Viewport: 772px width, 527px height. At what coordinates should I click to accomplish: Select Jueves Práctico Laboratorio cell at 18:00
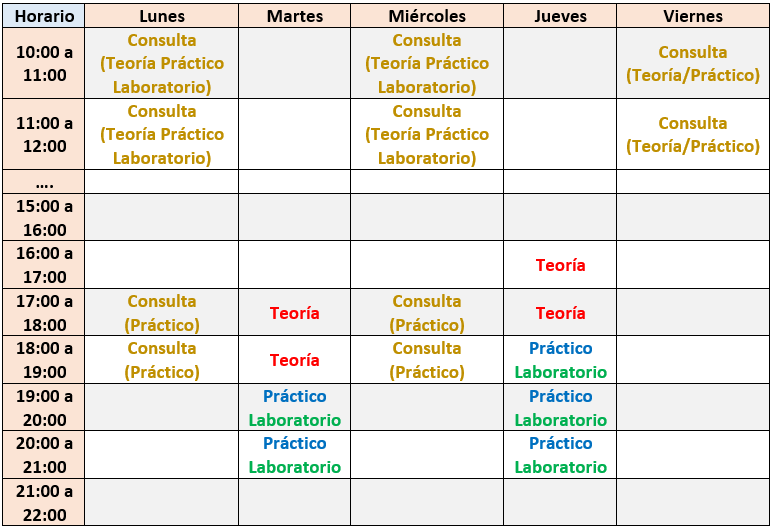[560, 360]
